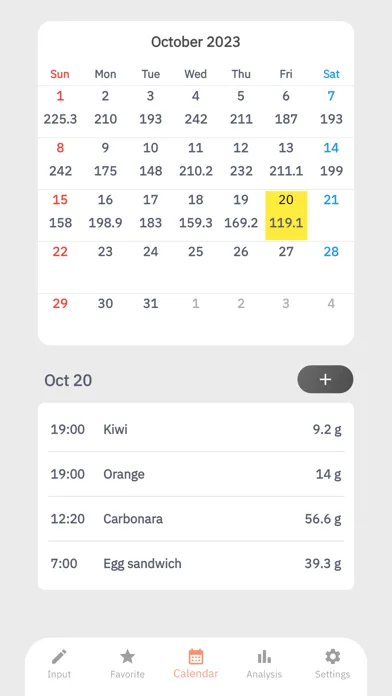Open the Orange 14 g entry
This screenshot has height=696, width=392.
(196, 474)
